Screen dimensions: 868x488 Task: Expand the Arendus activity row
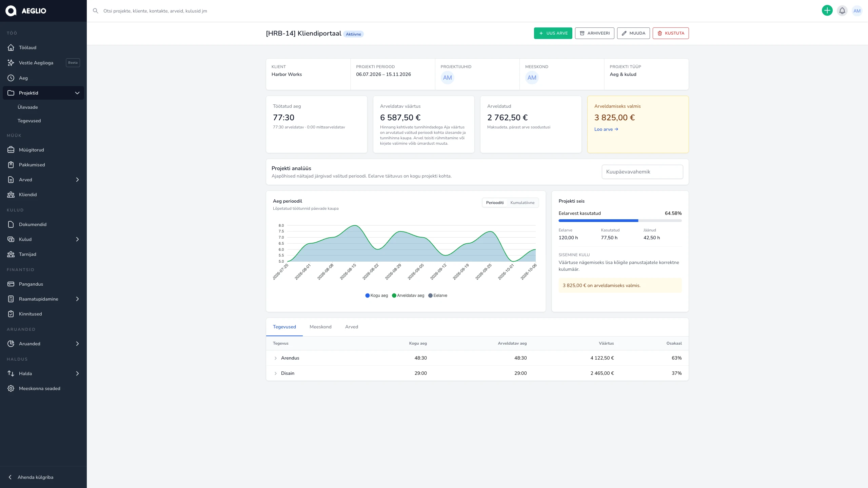[x=276, y=358]
